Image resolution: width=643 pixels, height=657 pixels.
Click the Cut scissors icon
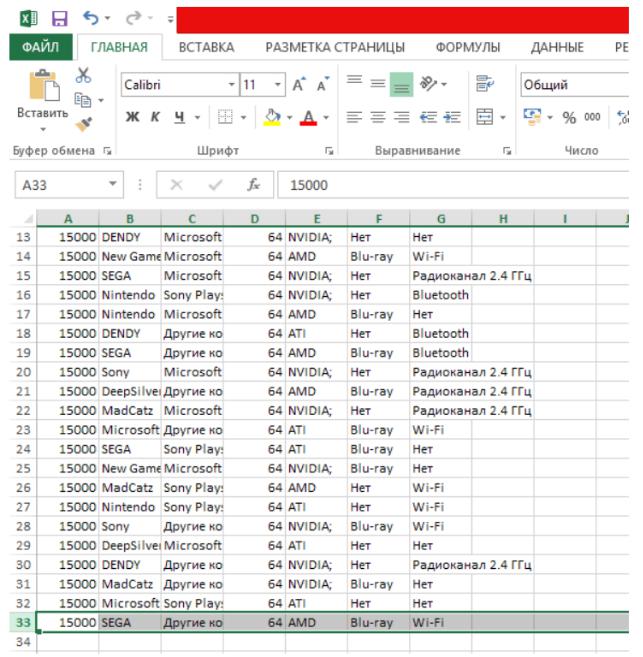pos(83,75)
